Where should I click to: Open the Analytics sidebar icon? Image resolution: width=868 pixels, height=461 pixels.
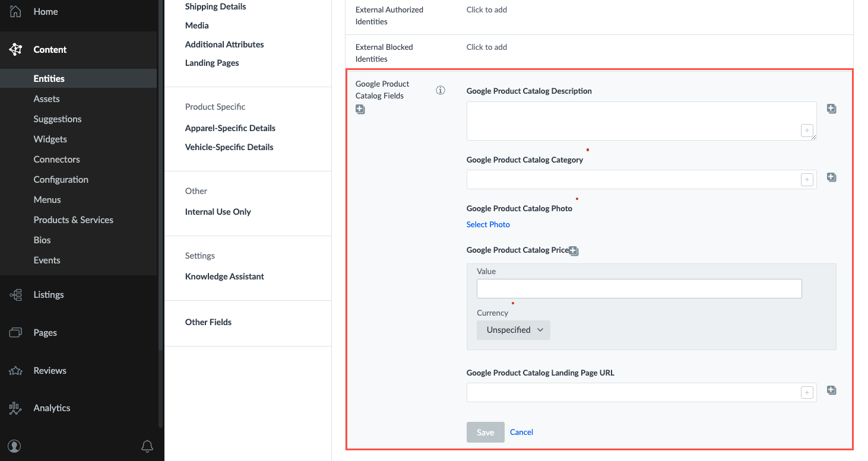click(x=15, y=408)
